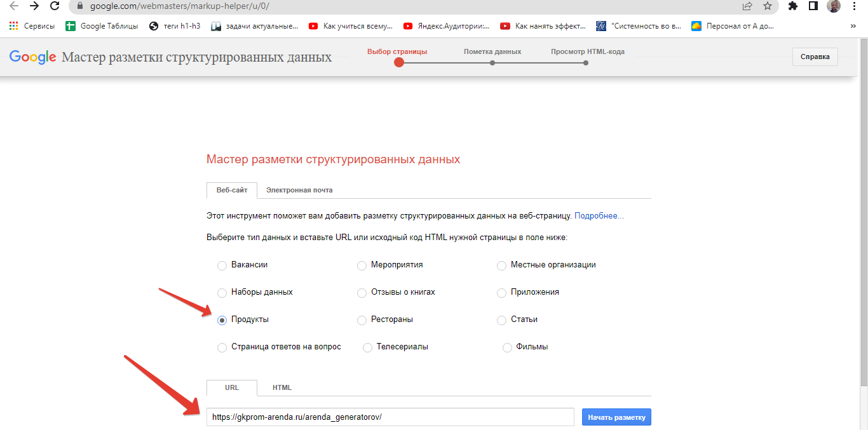Image resolution: width=868 pixels, height=430 pixels.
Task: Open Как учиться всему YouTube bookmark
Action: pyautogui.click(x=351, y=26)
